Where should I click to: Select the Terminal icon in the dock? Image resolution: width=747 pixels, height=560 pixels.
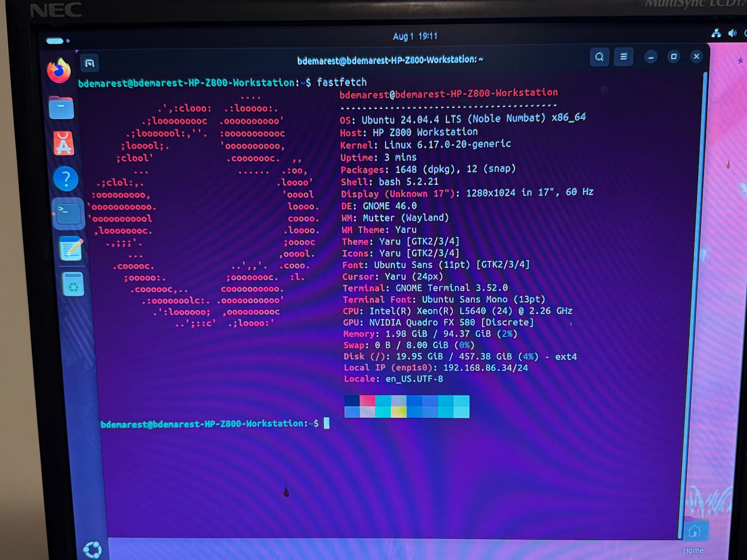[68, 214]
